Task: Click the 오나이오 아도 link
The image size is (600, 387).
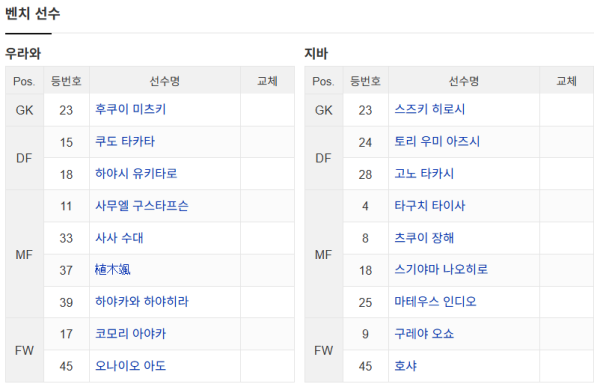Action: 130,366
